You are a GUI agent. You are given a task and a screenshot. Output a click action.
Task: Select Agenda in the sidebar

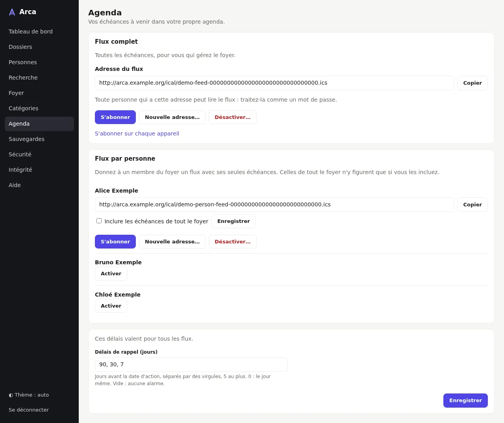39,124
